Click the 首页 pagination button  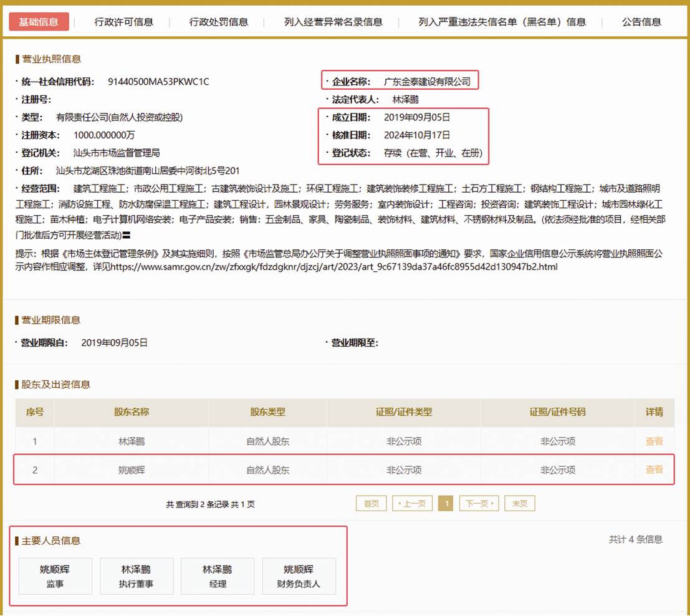point(371,503)
